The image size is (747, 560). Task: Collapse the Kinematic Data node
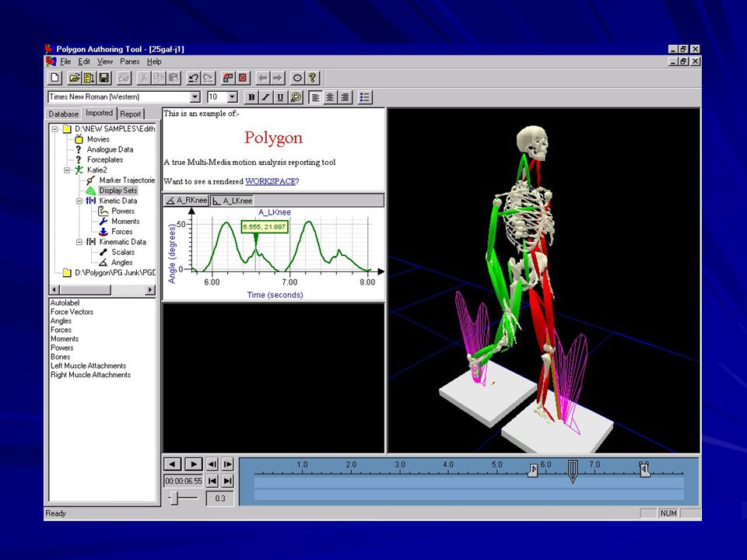point(79,242)
